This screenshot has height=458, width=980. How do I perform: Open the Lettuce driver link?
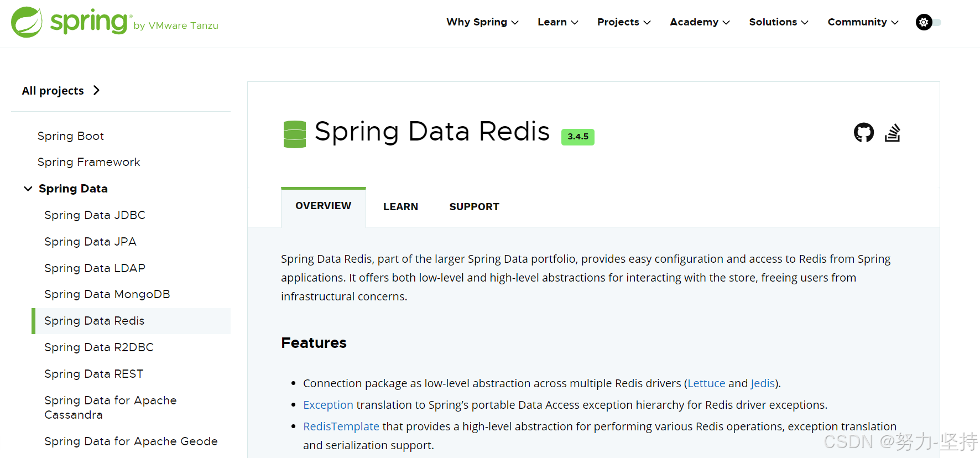click(x=706, y=383)
